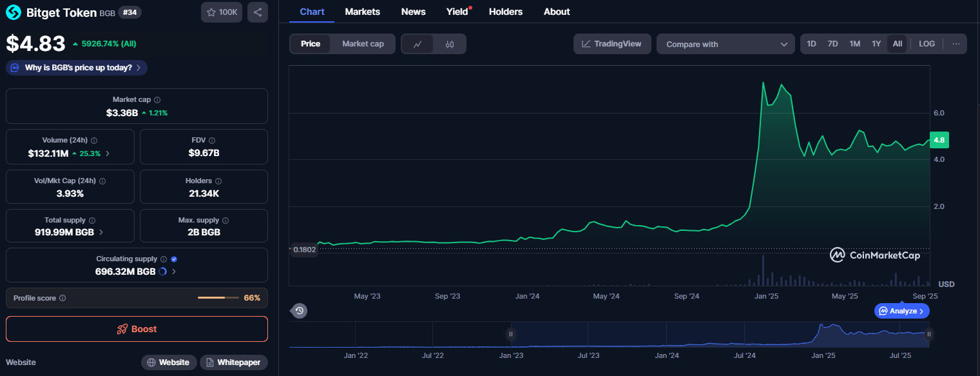Viewport: 980px width, 376px height.
Task: Open the share icon button
Action: (x=258, y=12)
